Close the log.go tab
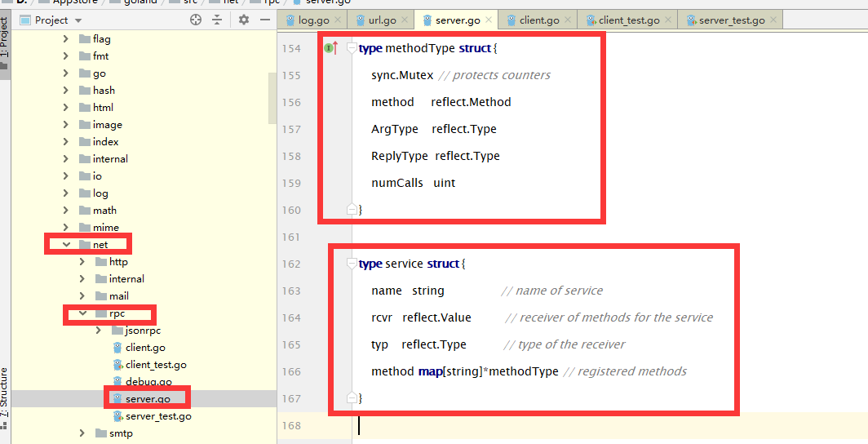868x444 pixels. (x=339, y=20)
